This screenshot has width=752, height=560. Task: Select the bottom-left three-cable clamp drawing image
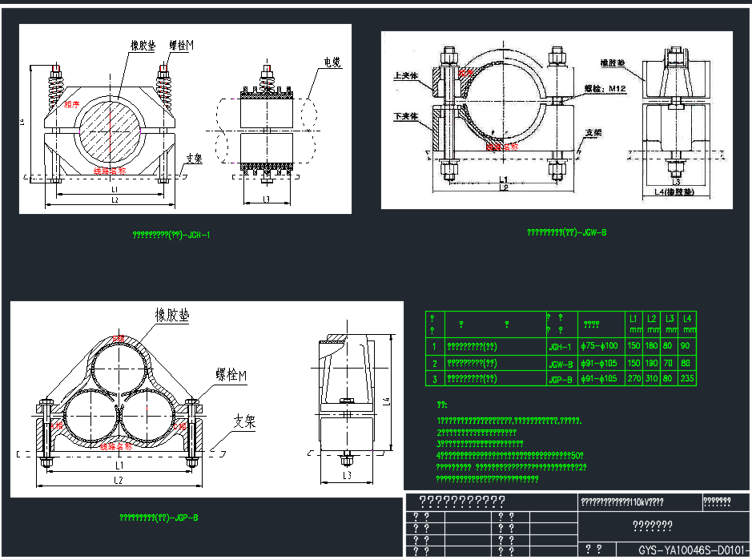pos(207,399)
